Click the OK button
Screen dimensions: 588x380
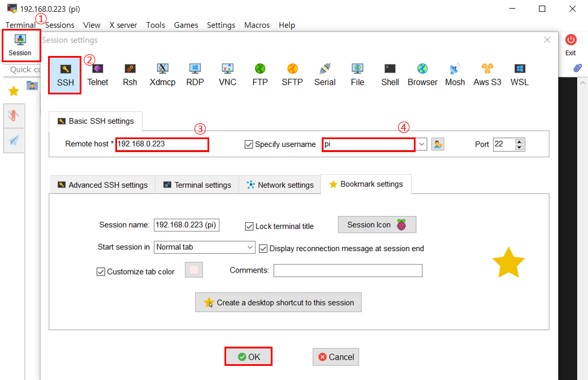248,357
